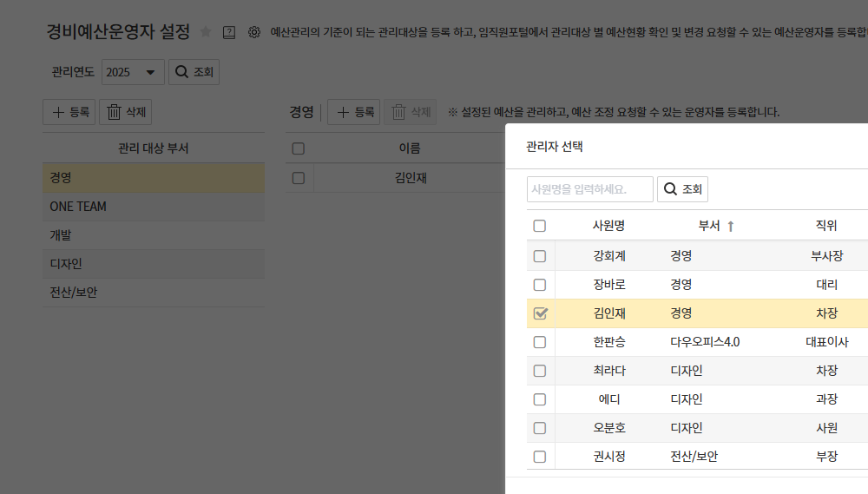Click the trash delete button above the department list
This screenshot has width=868, height=494.
[x=126, y=112]
